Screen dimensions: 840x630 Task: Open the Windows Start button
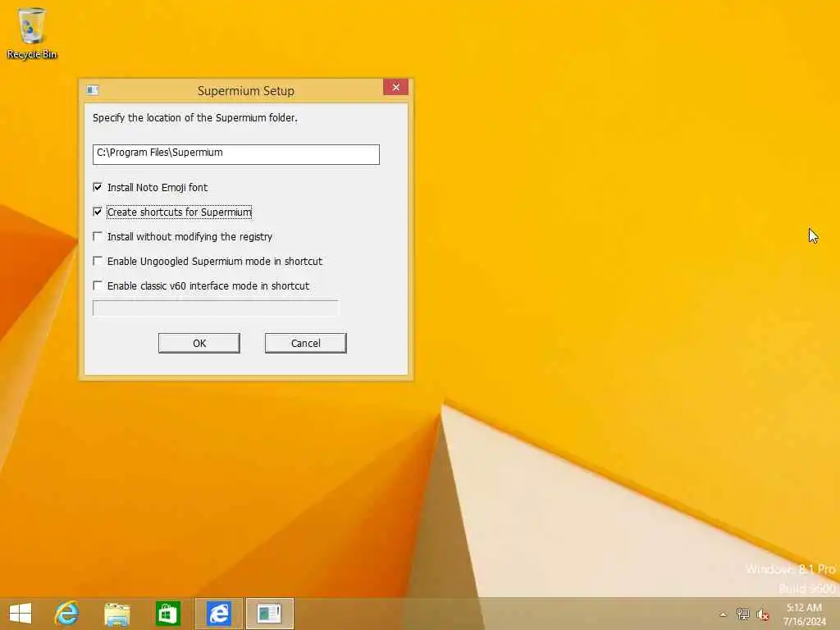tap(21, 614)
